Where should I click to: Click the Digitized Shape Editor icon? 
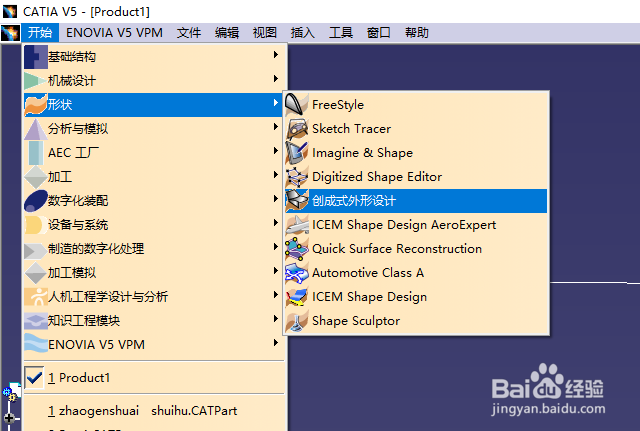[297, 177]
